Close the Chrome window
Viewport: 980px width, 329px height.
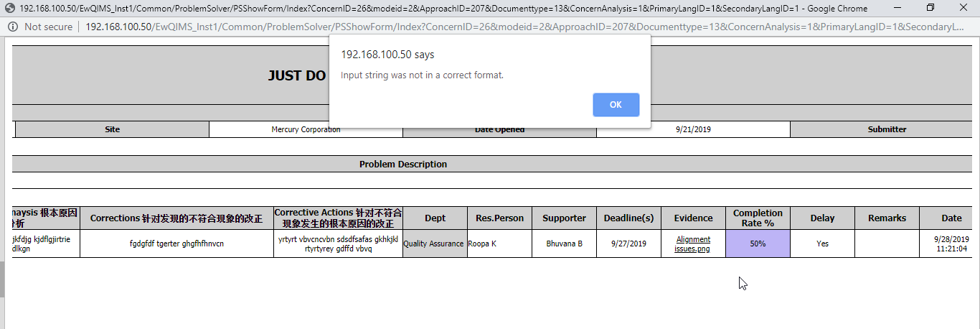pyautogui.click(x=964, y=8)
